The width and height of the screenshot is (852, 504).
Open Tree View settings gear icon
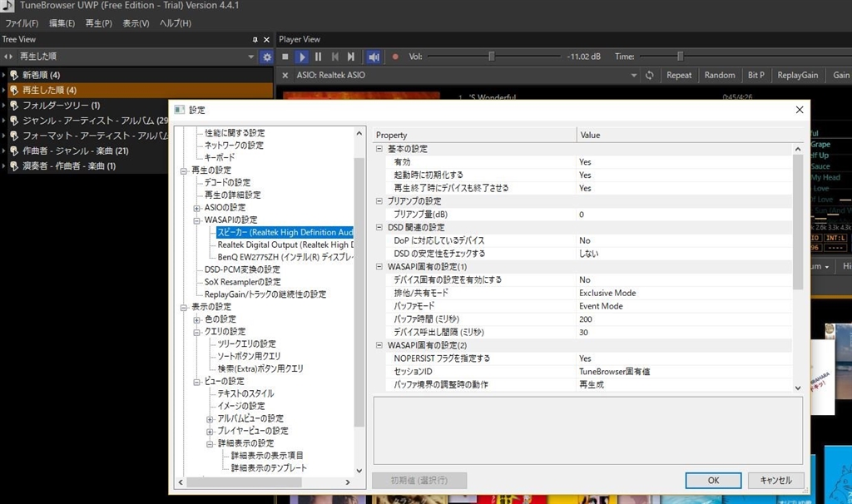point(266,57)
